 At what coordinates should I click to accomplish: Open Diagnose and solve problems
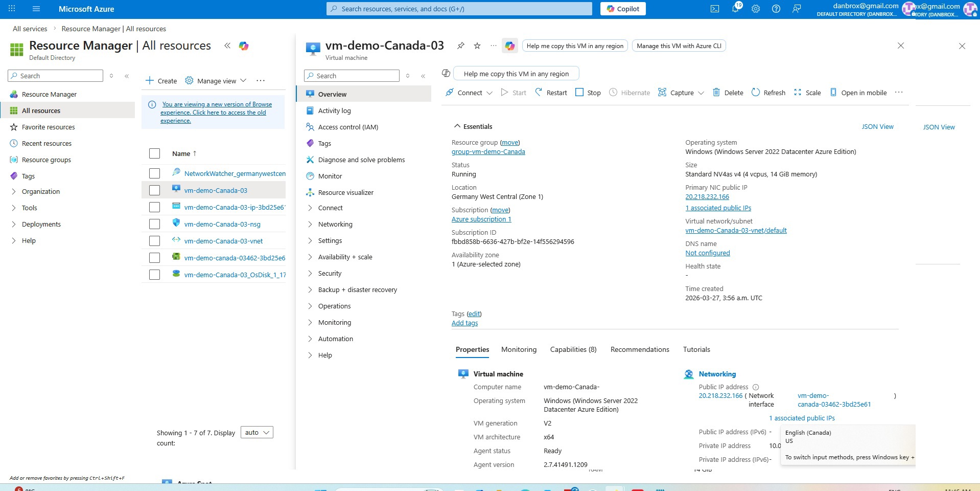point(361,160)
